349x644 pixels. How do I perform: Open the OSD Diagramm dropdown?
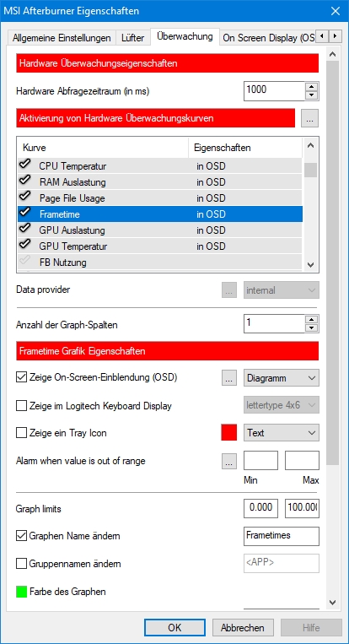[x=282, y=377]
